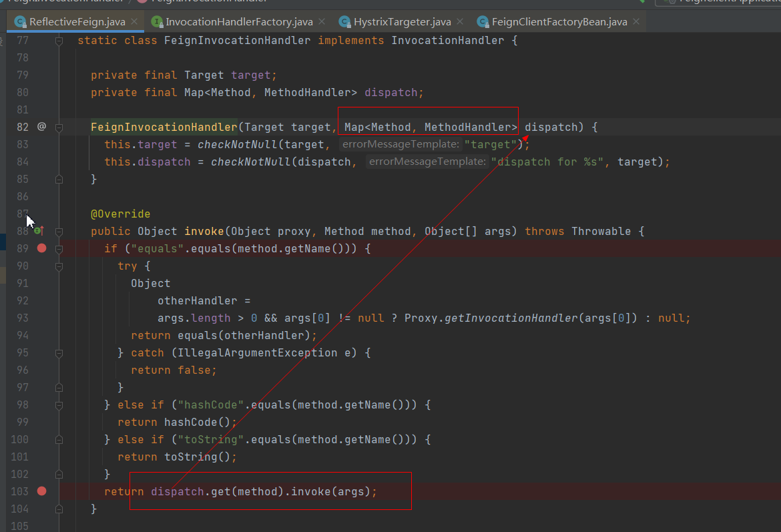Click the class icon on FeignClientFactoryBean.java tab
The height and width of the screenshot is (532, 781).
(x=483, y=22)
